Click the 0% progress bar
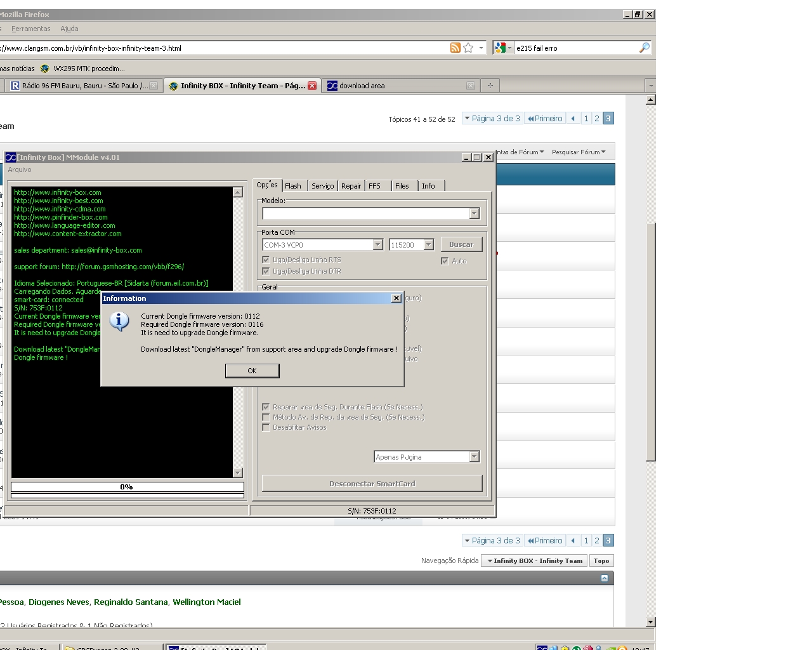 [128, 487]
